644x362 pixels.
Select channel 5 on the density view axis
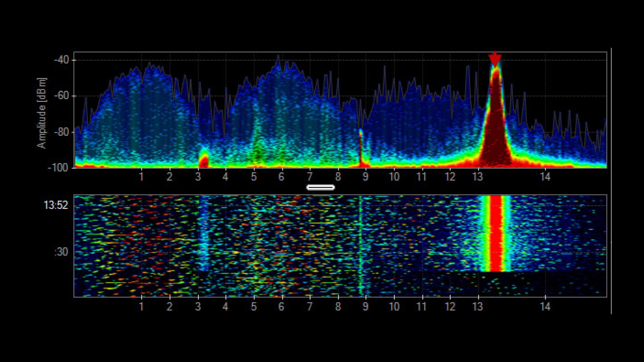(254, 176)
